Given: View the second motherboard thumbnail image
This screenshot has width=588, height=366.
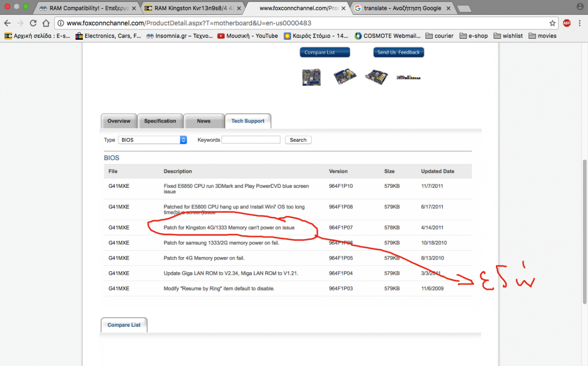Looking at the screenshot, I should (x=345, y=76).
